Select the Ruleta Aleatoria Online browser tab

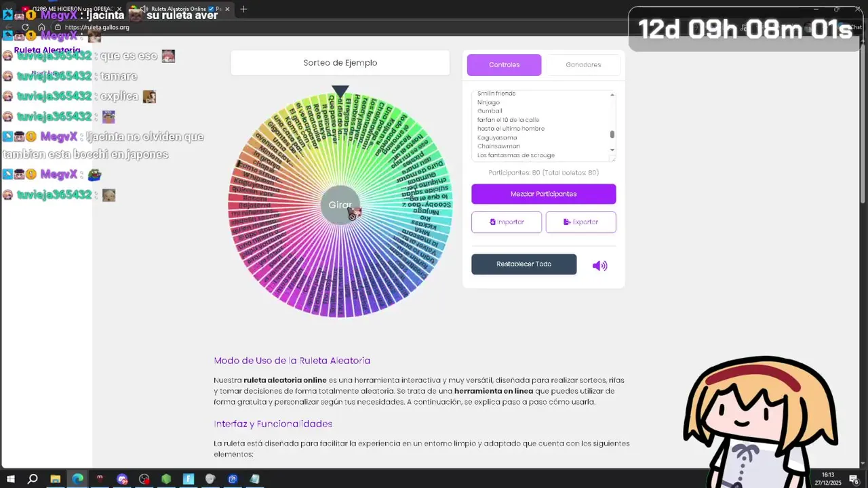tap(180, 9)
